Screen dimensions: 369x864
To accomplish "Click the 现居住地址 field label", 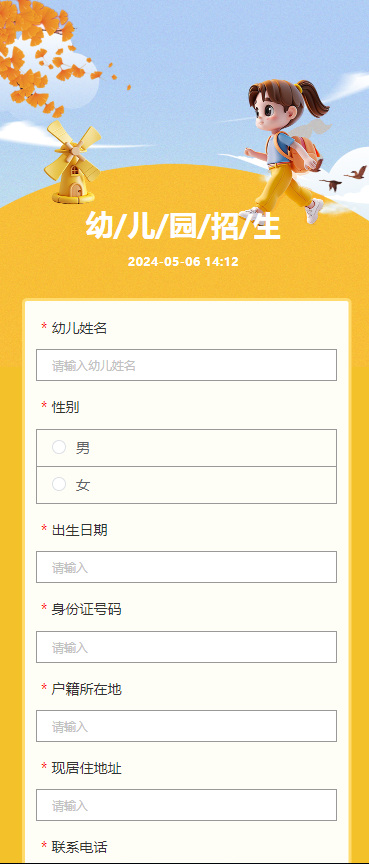I will pos(86,768).
